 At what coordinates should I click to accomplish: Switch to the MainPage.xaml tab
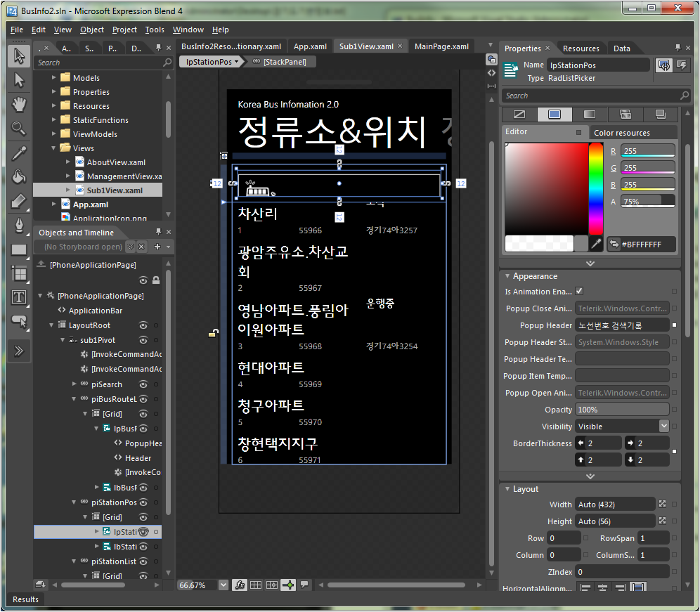tap(441, 46)
